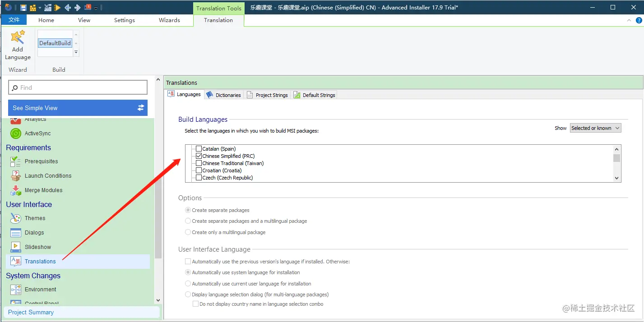The image size is (644, 322).
Task: Expand the Build icon dropdown arrow
Action: coord(39,8)
